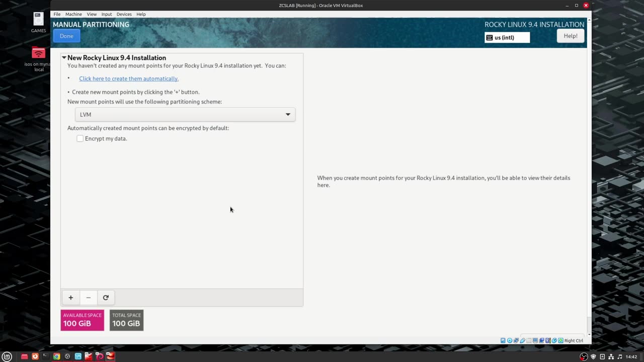Viewport: 644px width, 362px height.
Task: Click VirtualBox display monitor indicator
Action: click(x=535, y=340)
